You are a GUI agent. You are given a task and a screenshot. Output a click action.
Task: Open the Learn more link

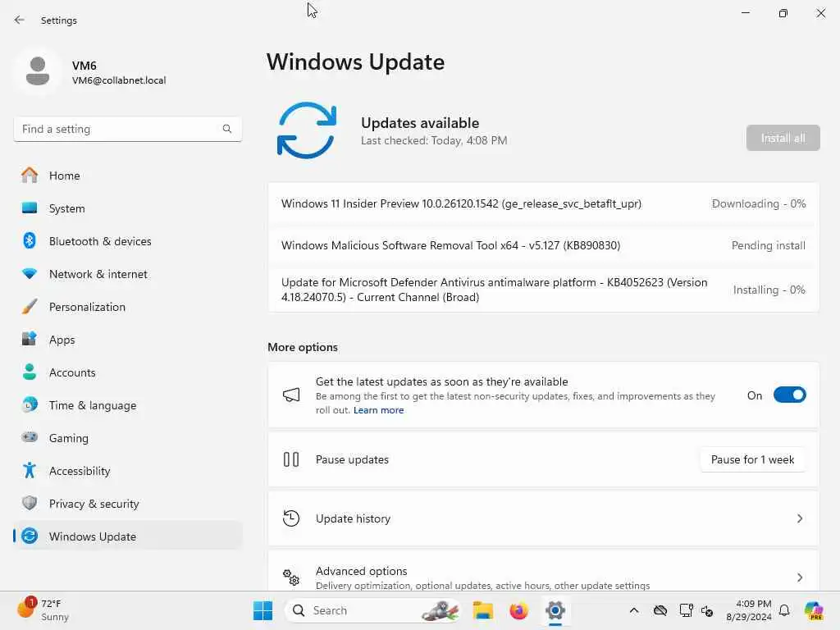(x=378, y=410)
